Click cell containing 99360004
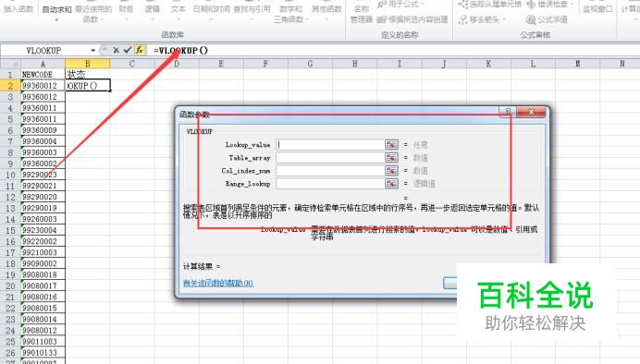The width and height of the screenshot is (640, 364). tap(43, 141)
